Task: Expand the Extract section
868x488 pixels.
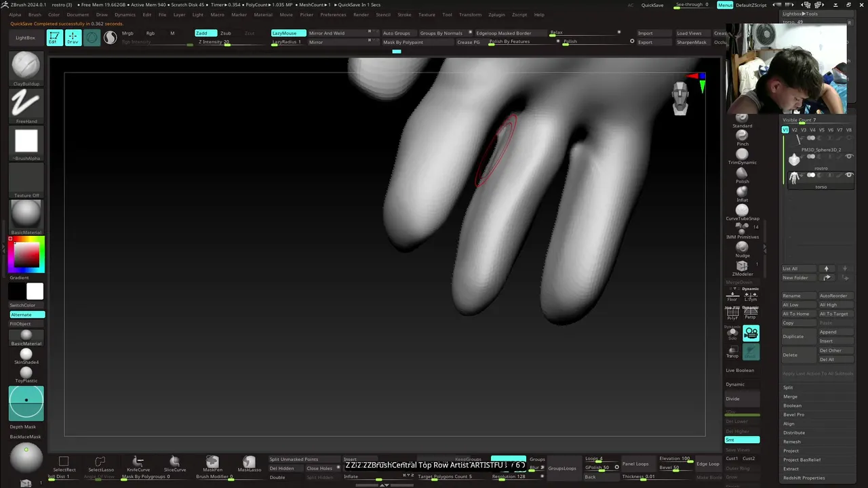Action: (x=791, y=469)
